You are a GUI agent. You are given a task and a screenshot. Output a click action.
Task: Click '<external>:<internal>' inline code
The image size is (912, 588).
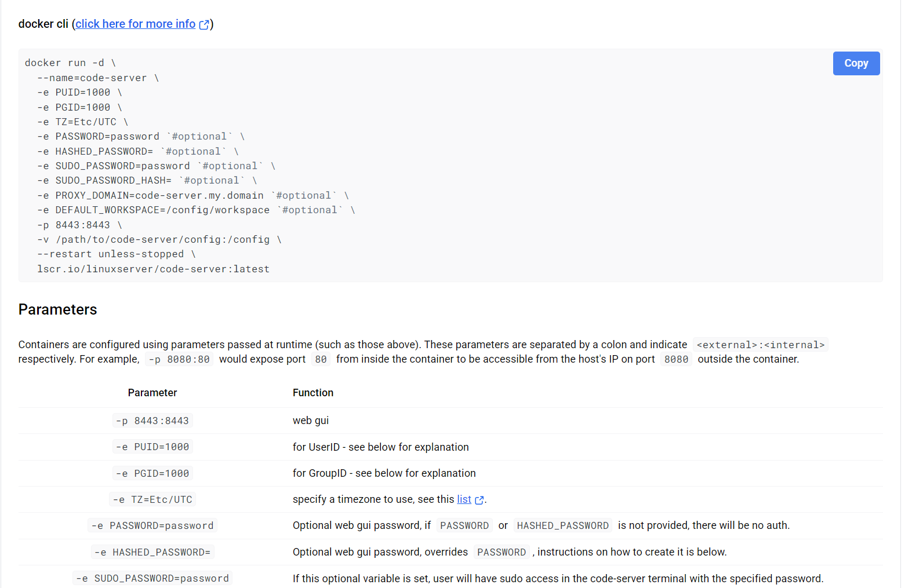pos(761,345)
